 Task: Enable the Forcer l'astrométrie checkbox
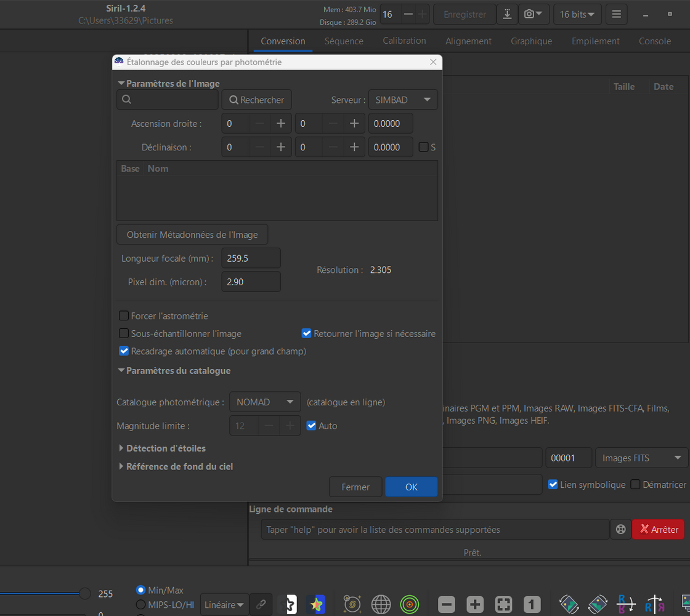point(124,316)
